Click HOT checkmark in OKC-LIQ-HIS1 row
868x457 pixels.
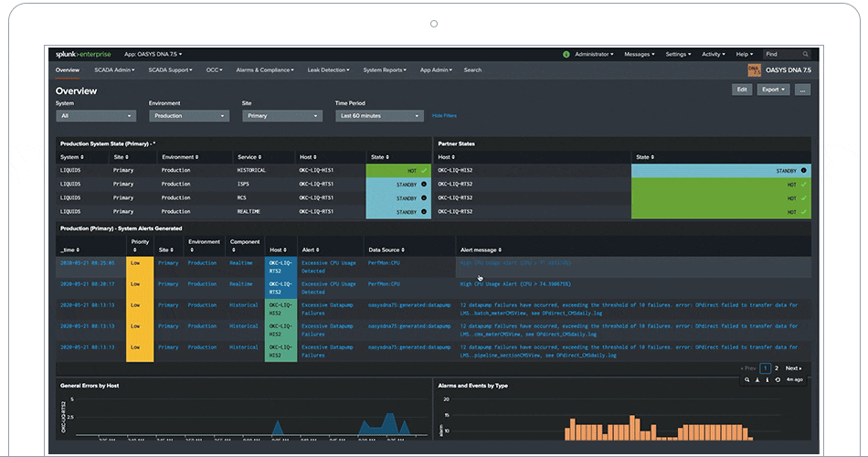[x=424, y=171]
